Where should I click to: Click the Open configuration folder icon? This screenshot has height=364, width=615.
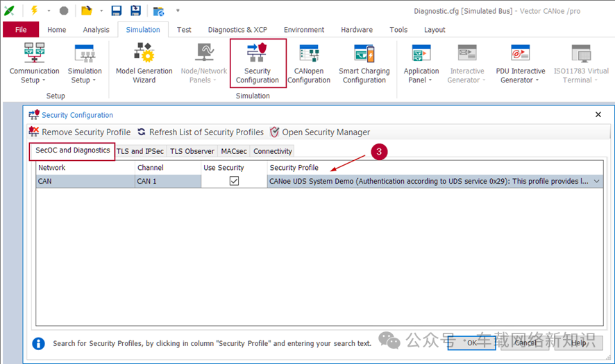click(x=86, y=10)
